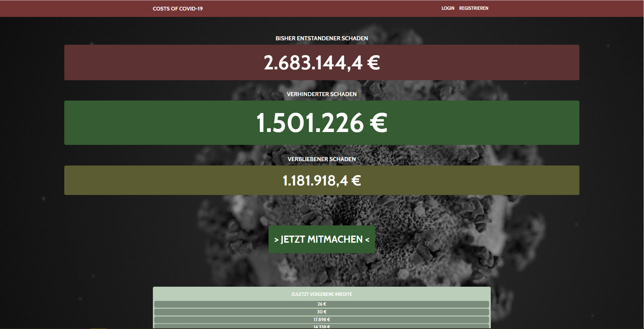The height and width of the screenshot is (329, 644).
Task: Click the BISHER ENTSTANDENER SCHADEN label
Action: [322, 38]
